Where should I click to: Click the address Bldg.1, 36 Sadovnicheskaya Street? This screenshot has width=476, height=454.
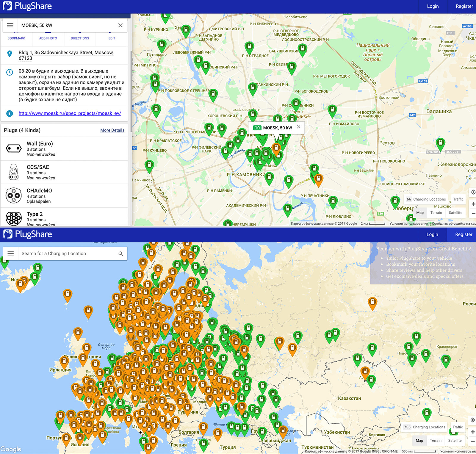[66, 55]
